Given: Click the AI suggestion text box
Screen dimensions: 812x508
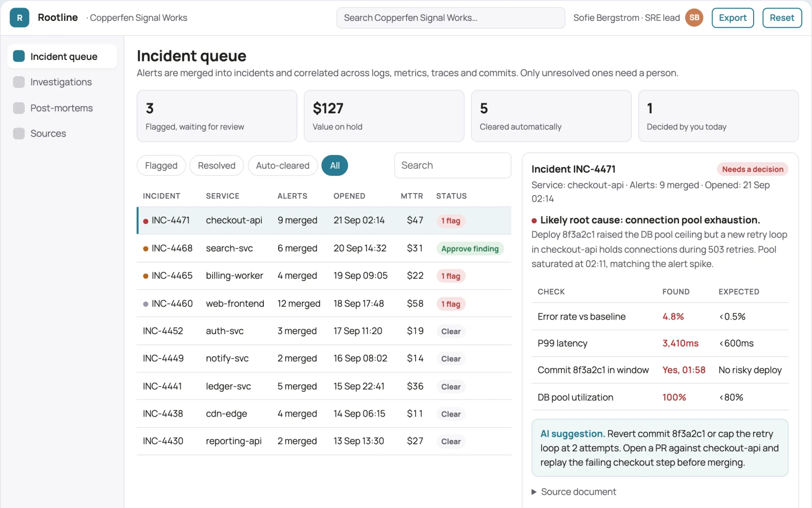Looking at the screenshot, I should coord(660,448).
